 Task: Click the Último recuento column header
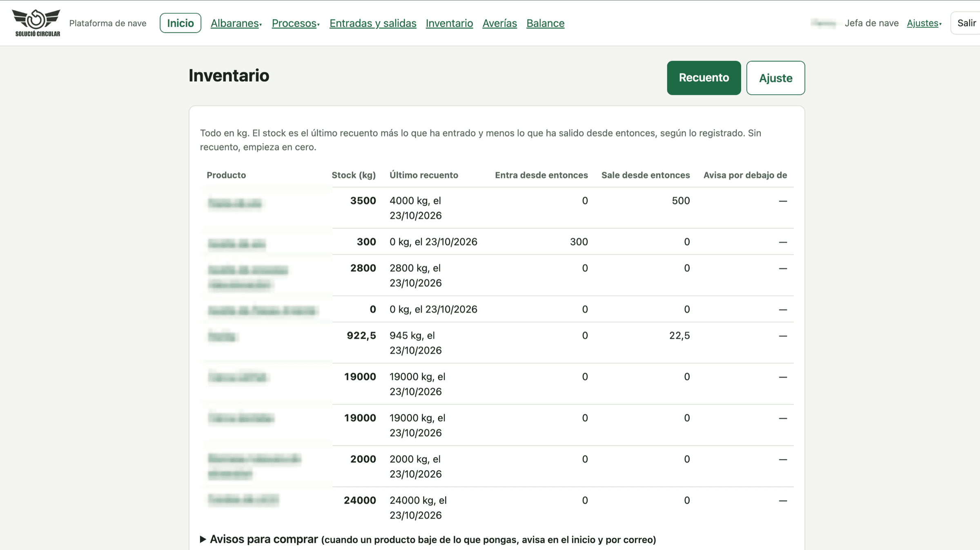click(424, 175)
